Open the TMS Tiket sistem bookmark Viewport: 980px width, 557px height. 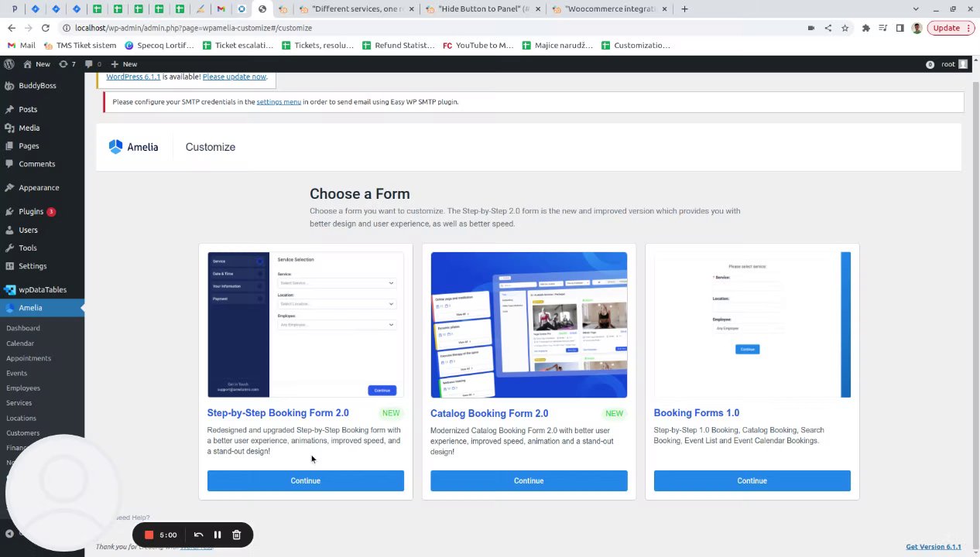79,45
